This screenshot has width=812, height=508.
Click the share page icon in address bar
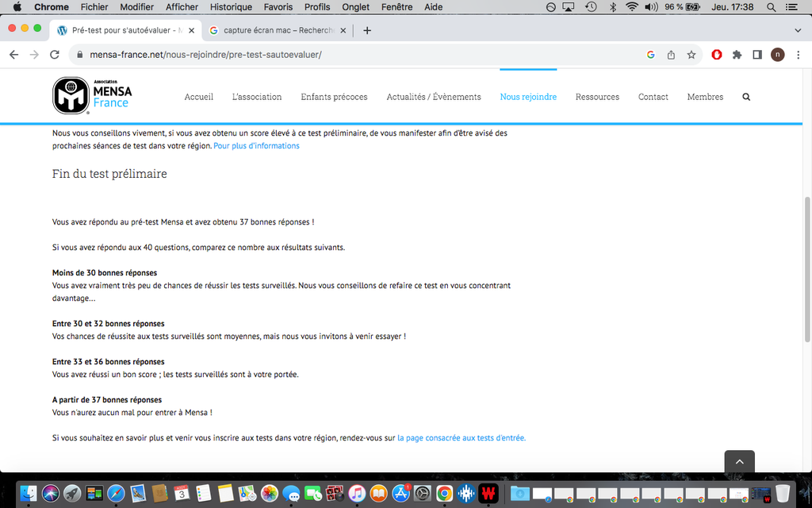pyautogui.click(x=672, y=55)
